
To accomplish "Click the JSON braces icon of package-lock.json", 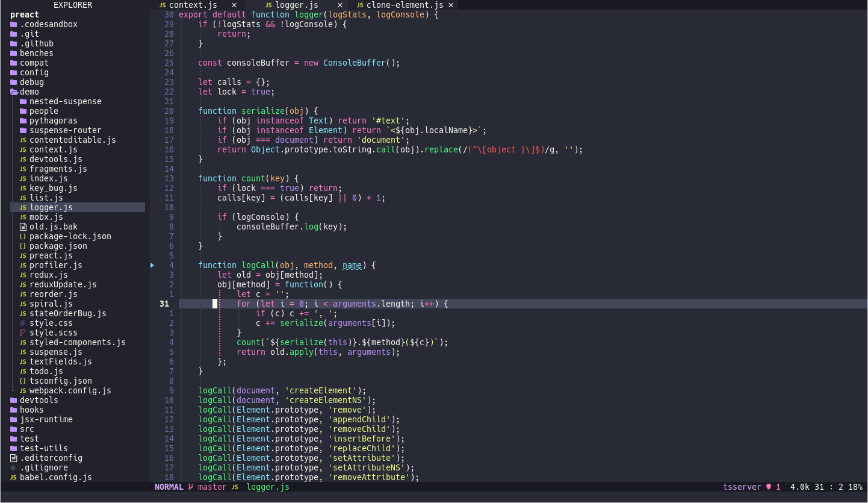I will (23, 236).
